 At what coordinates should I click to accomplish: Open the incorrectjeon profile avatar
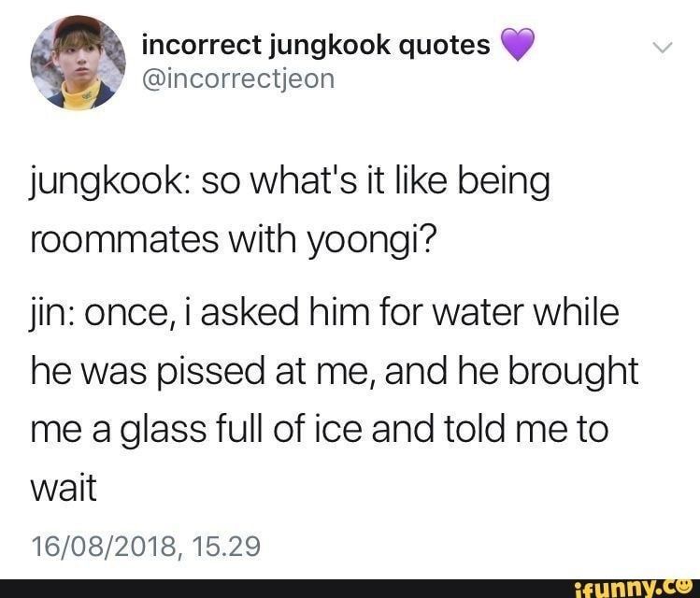[79, 62]
